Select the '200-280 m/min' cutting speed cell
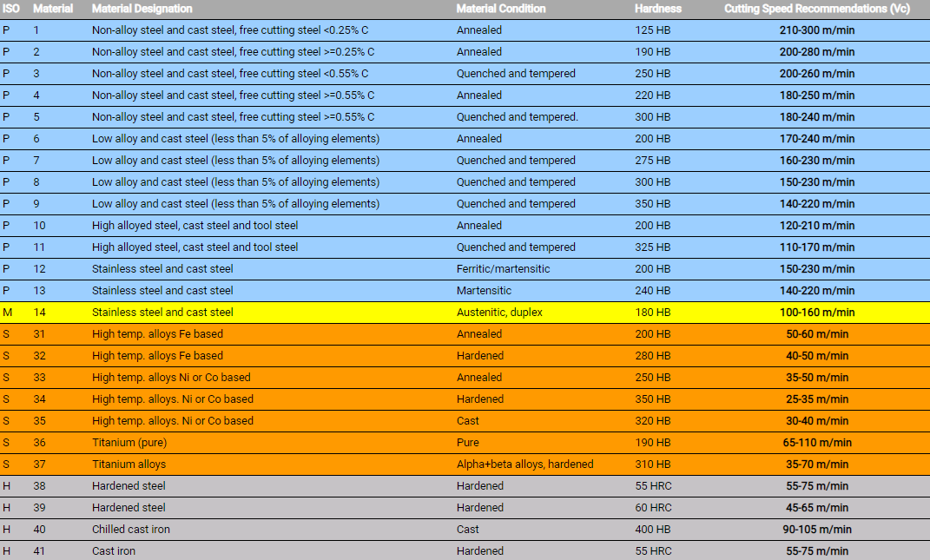 point(817,52)
